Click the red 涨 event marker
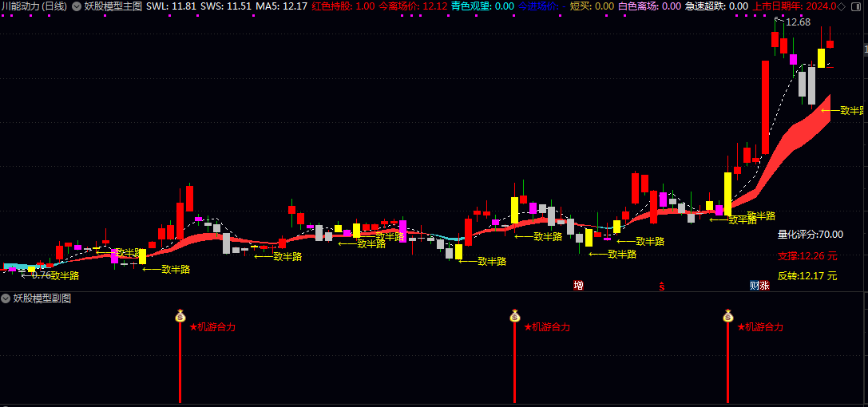Viewport: 868px width, 407px height. [x=764, y=286]
